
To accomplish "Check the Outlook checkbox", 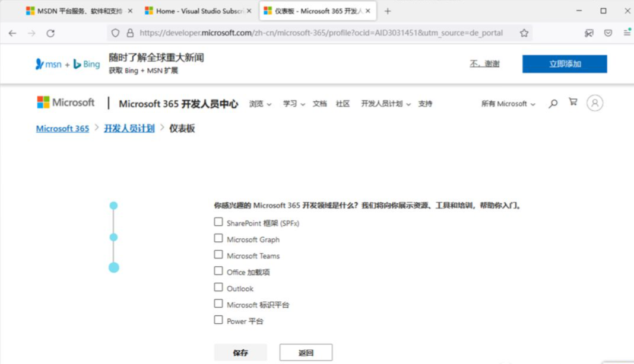I will tap(218, 288).
